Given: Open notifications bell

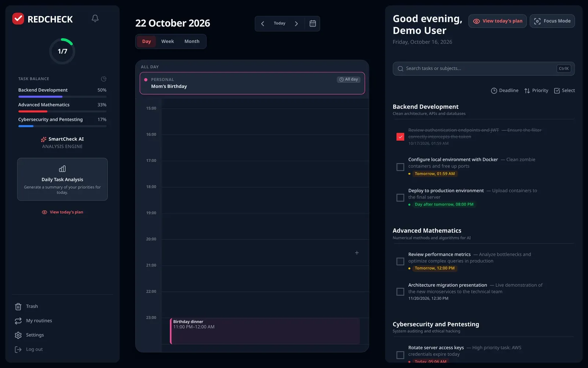Looking at the screenshot, I should pos(95,18).
